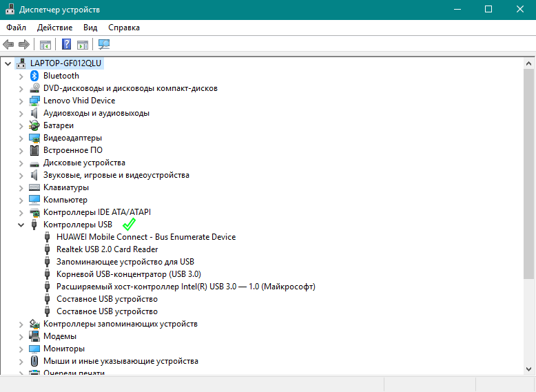
Task: Click the Аудиовходы и аудиовыходы speaker icon
Action: pyautogui.click(x=34, y=113)
